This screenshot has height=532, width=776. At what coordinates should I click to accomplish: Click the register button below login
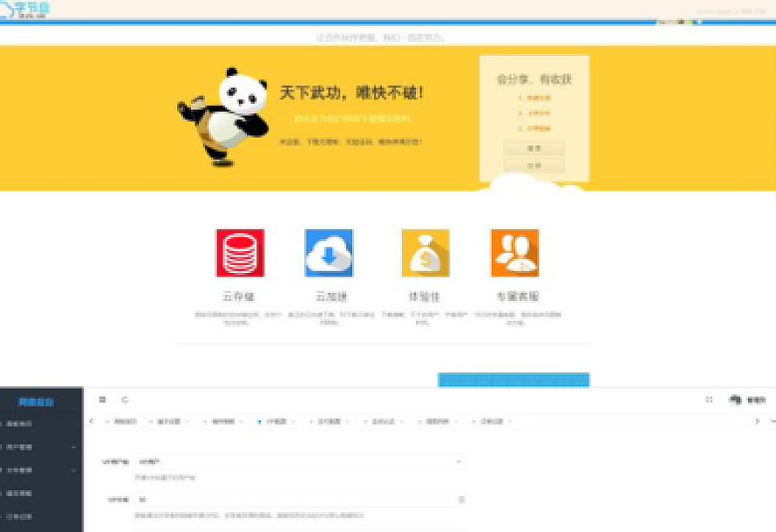click(534, 166)
